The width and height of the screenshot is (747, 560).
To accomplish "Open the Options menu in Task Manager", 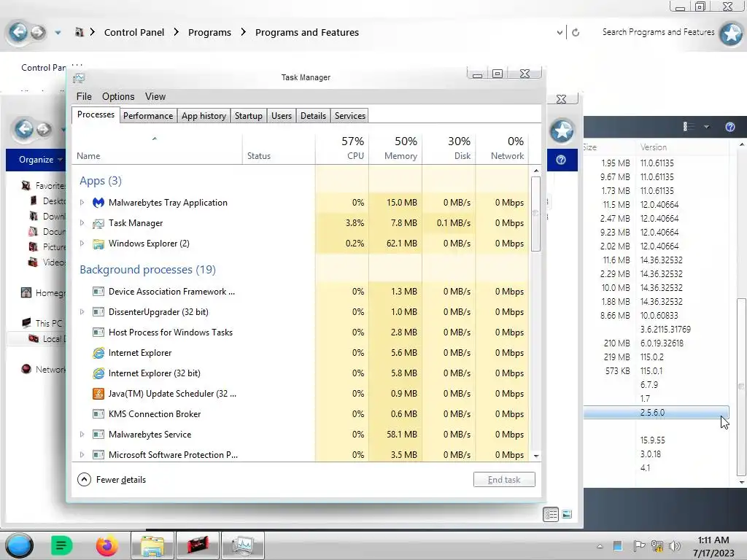I will point(118,97).
